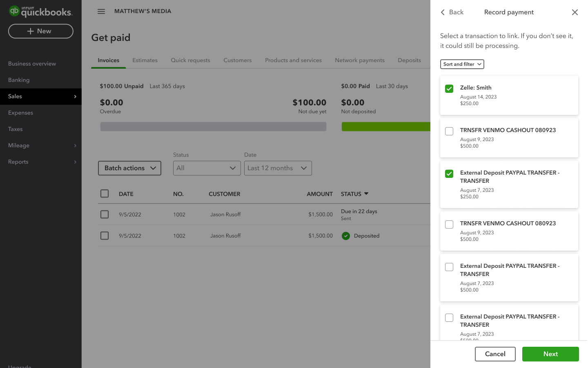
Task: Click the $100.00 Not due yet amount
Action: click(x=310, y=103)
